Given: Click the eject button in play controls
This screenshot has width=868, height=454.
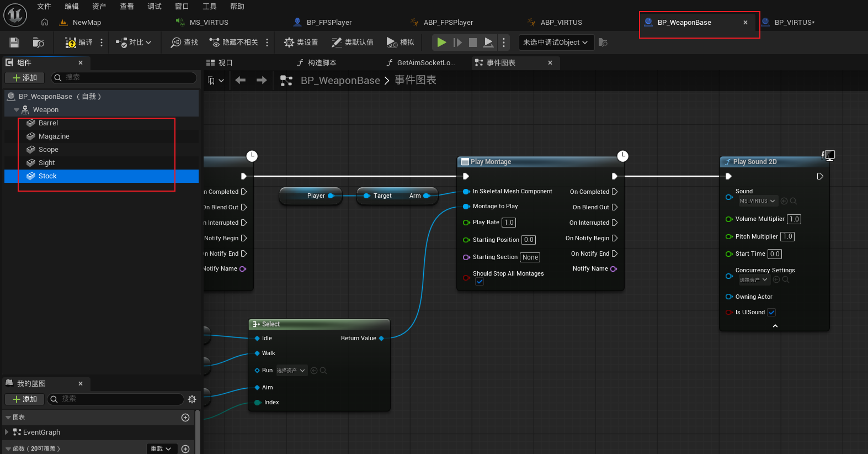Looking at the screenshot, I should pos(489,43).
